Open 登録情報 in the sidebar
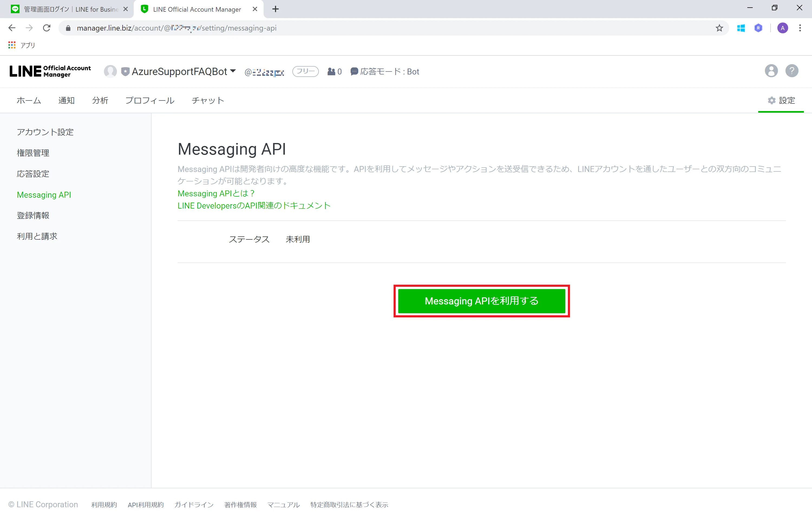This screenshot has height=520, width=812. (x=33, y=215)
